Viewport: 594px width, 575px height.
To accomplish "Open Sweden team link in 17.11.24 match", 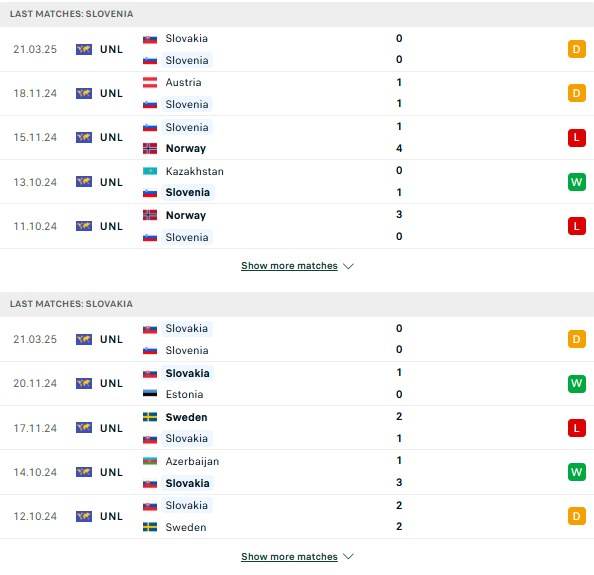I will click(x=186, y=417).
